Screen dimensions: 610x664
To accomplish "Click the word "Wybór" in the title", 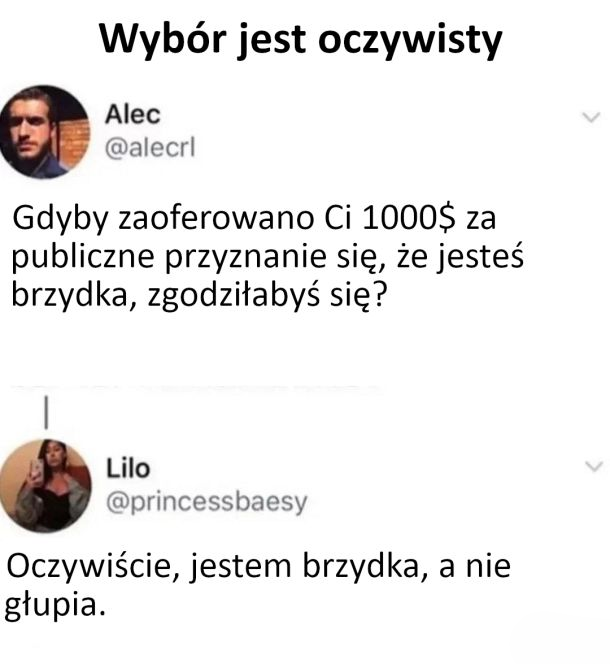I will pos(163,39).
